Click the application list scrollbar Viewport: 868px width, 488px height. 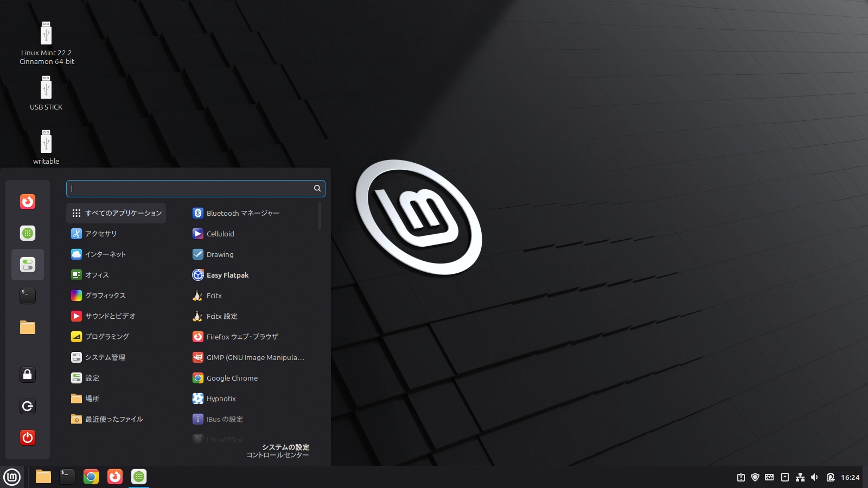[320, 216]
